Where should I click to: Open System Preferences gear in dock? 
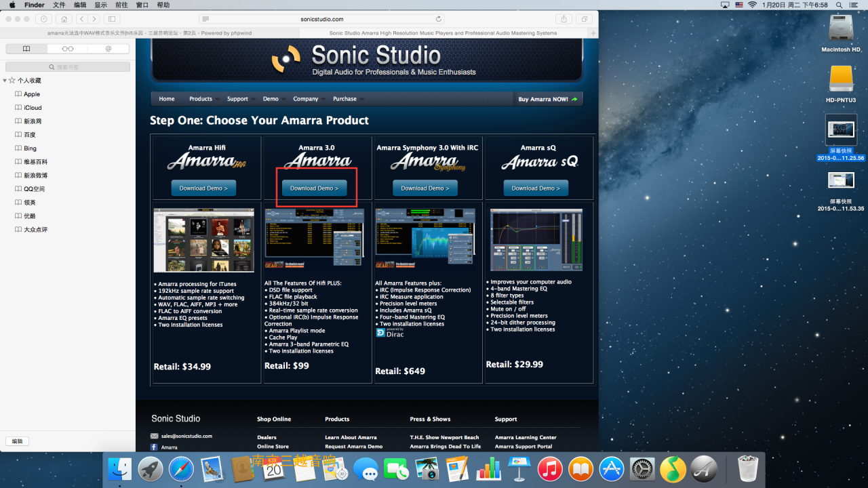(x=642, y=469)
